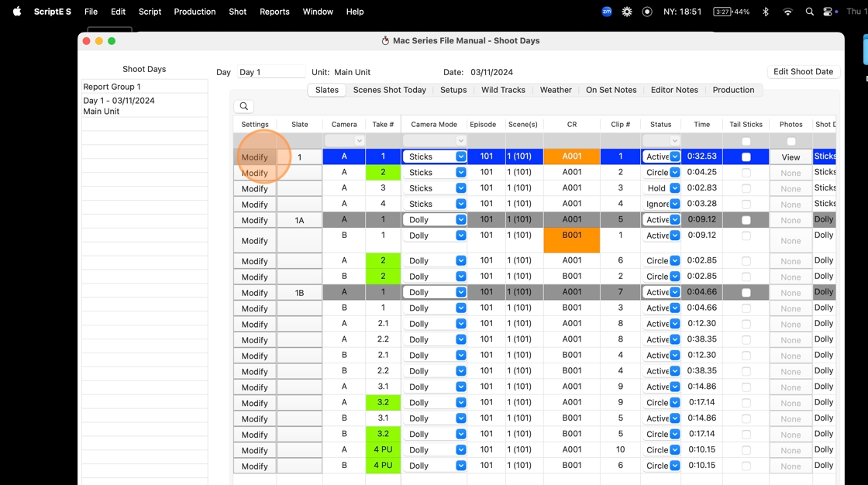The width and height of the screenshot is (868, 485).
Task: Switch to the Production tab
Action: point(733,90)
